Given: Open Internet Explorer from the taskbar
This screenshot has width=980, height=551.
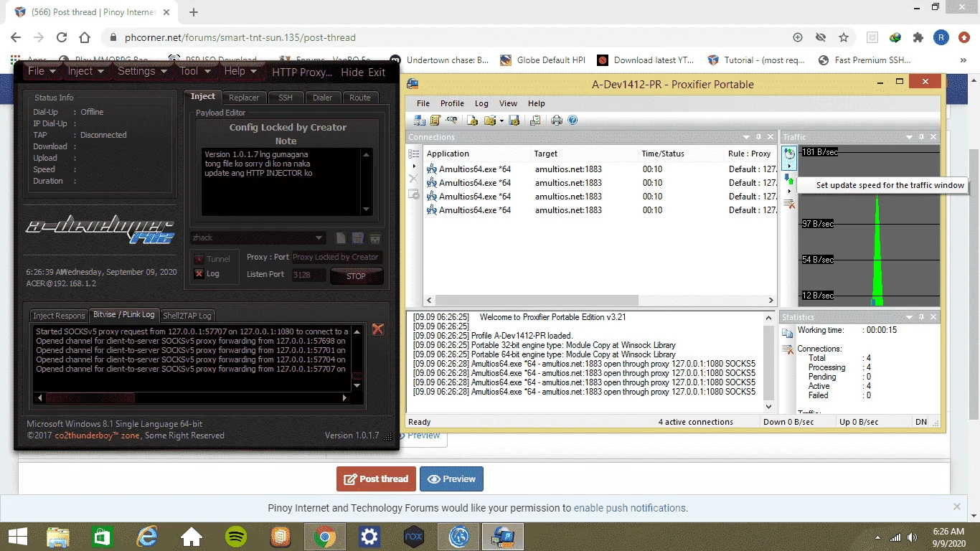Looking at the screenshot, I should tap(147, 536).
